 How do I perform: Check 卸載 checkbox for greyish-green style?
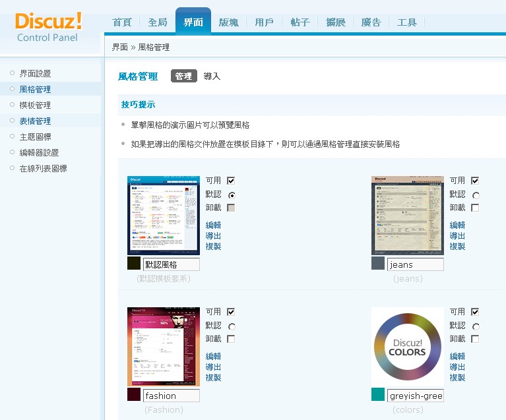[475, 339]
